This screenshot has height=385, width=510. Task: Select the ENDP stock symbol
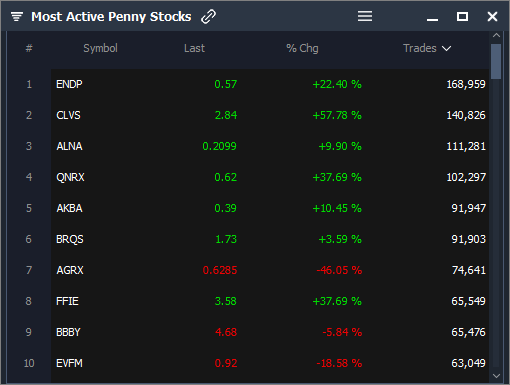(69, 84)
